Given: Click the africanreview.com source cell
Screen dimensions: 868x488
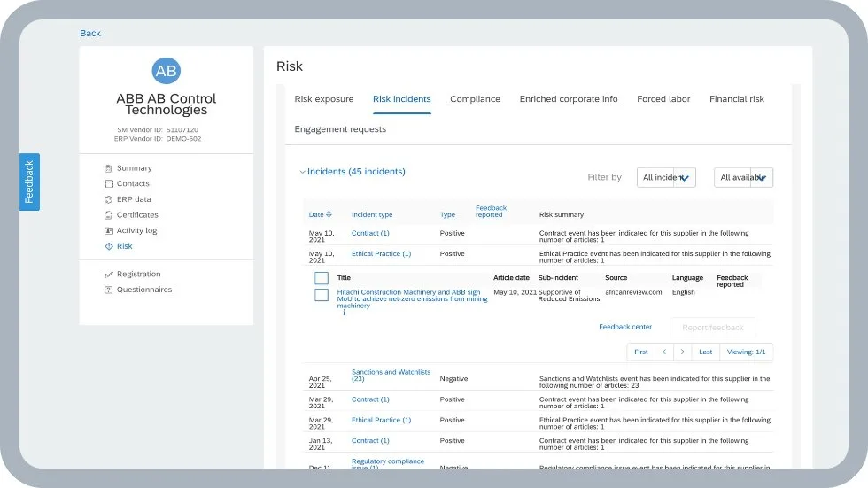Looking at the screenshot, I should [633, 292].
